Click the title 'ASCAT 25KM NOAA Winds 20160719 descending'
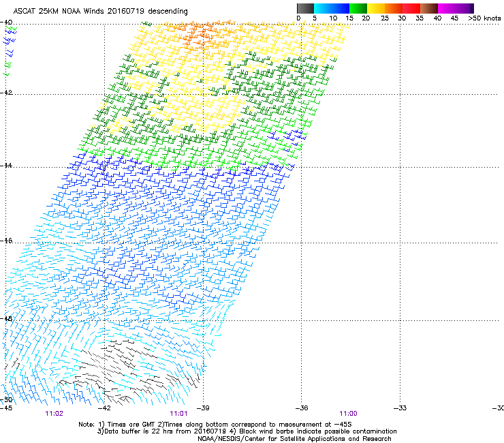Screen dimensions: 504x443 (x=100, y=12)
